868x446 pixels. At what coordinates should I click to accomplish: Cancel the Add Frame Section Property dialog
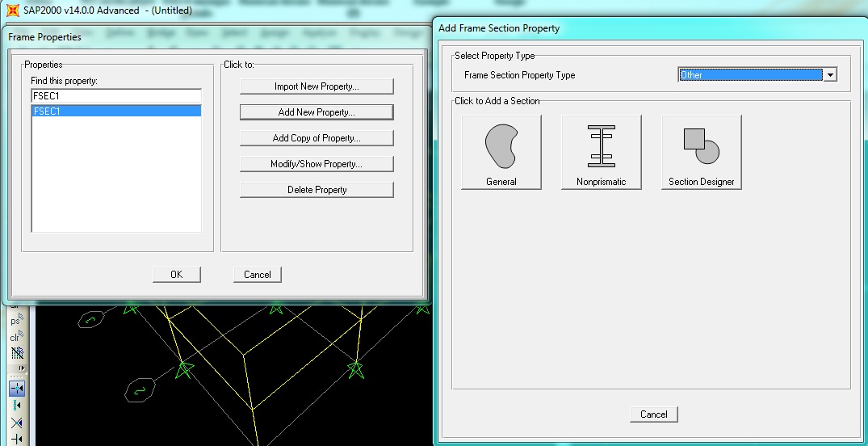tap(654, 414)
